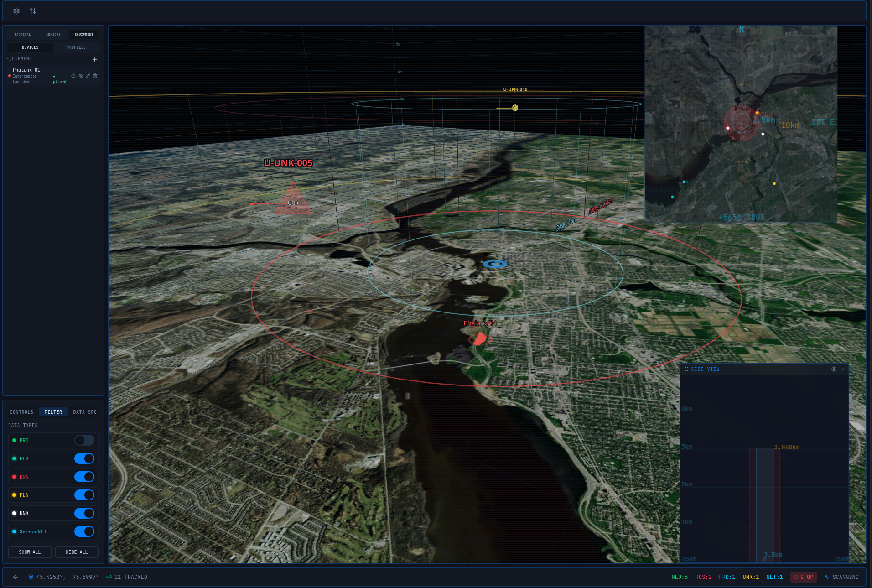Delete Phalanx-01 with trash icon
Image resolution: width=872 pixels, height=588 pixels.
point(95,76)
